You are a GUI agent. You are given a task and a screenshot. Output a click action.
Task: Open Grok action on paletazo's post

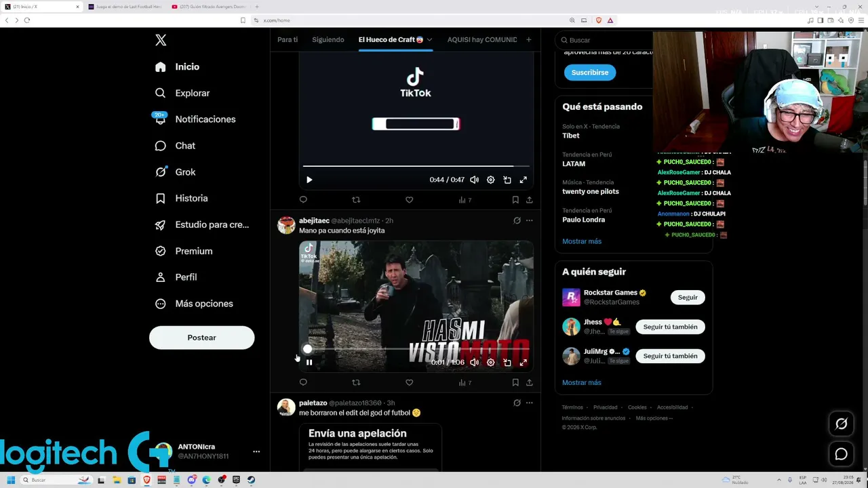[517, 403]
